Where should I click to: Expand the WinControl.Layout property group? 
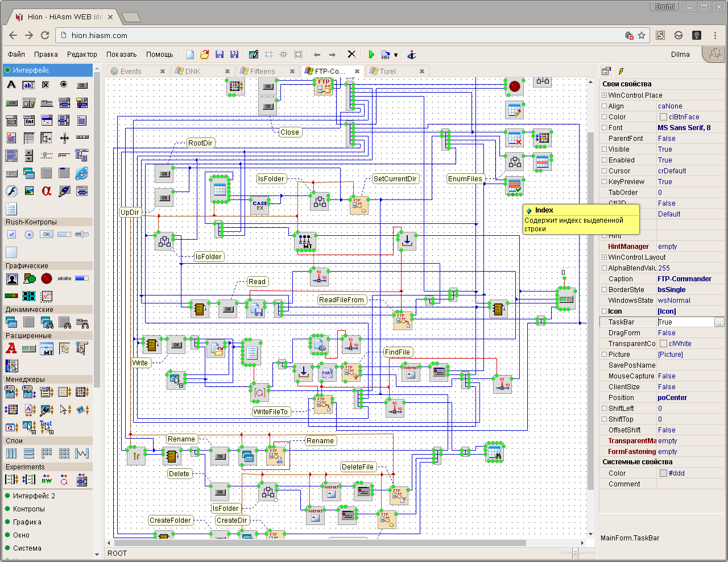click(604, 257)
